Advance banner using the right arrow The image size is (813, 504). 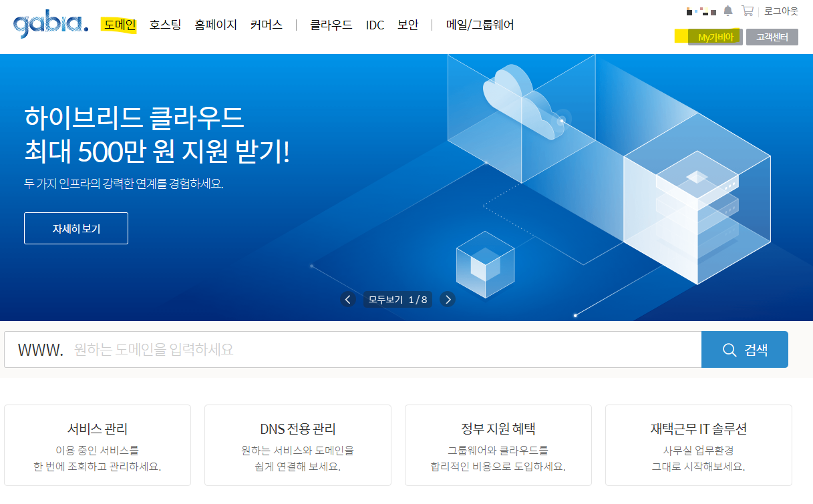[x=448, y=299]
